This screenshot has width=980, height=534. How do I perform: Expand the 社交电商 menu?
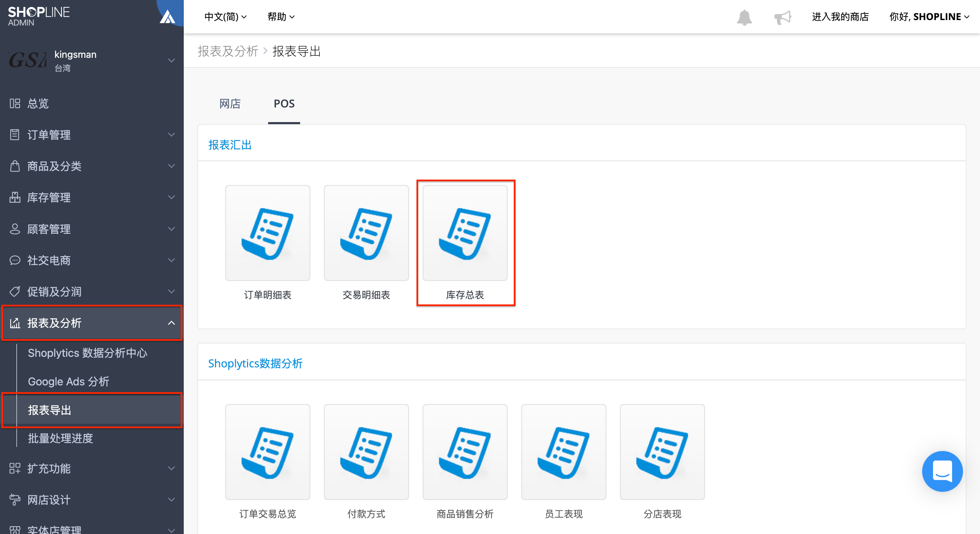tap(92, 260)
